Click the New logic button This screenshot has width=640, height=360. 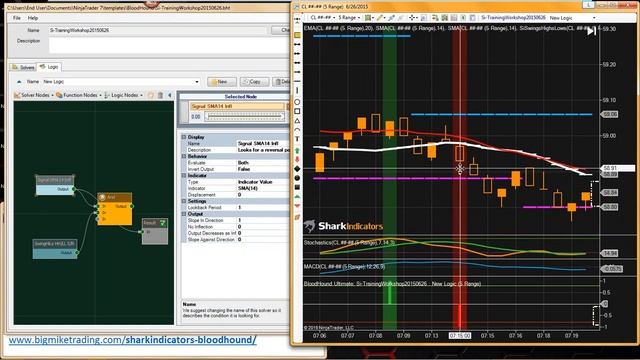click(222, 82)
